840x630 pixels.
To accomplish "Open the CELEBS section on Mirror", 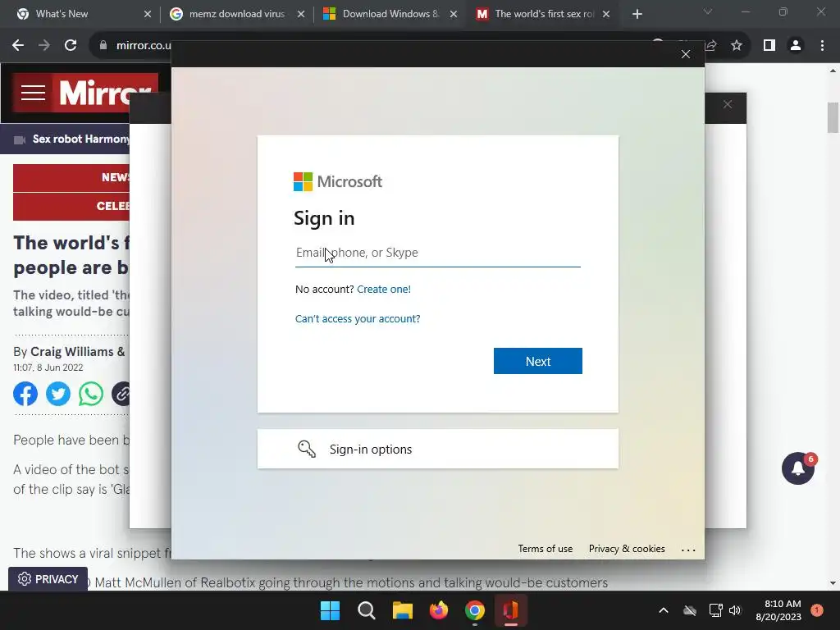I will 71,206.
